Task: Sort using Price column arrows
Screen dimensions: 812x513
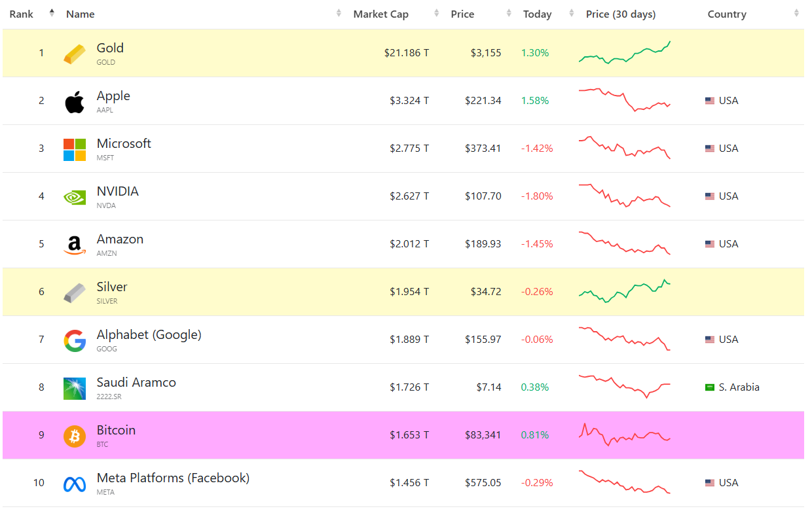Action: click(x=509, y=13)
